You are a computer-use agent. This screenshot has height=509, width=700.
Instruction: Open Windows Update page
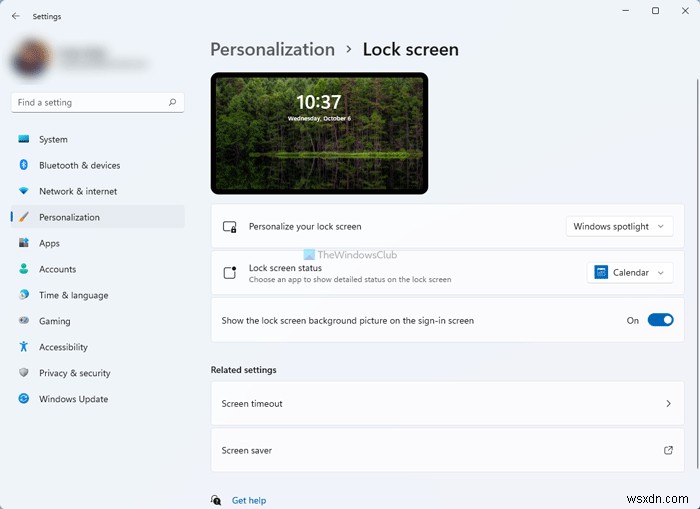click(x=97, y=398)
